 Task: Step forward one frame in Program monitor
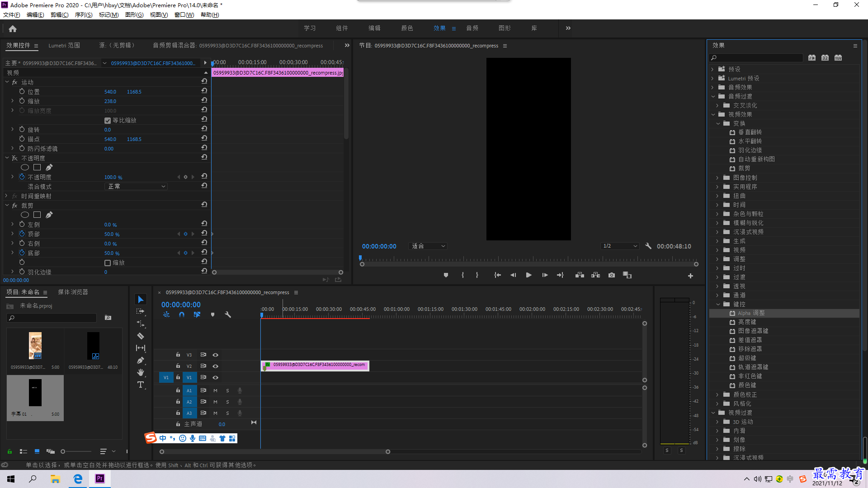(545, 275)
